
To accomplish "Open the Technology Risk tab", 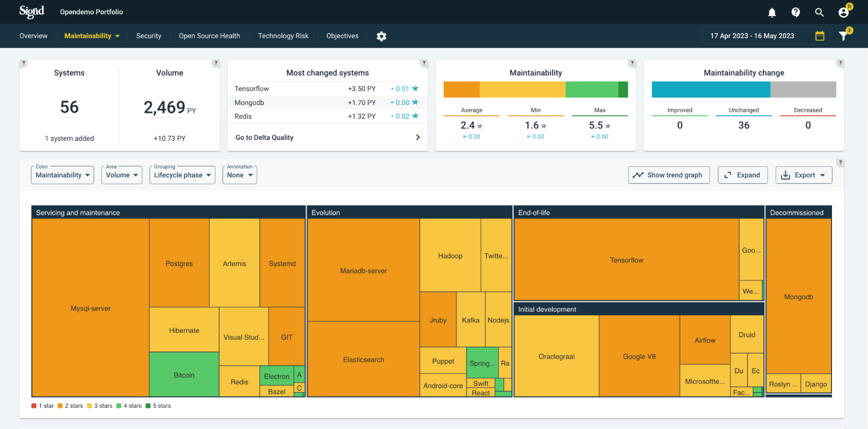I will [x=283, y=36].
